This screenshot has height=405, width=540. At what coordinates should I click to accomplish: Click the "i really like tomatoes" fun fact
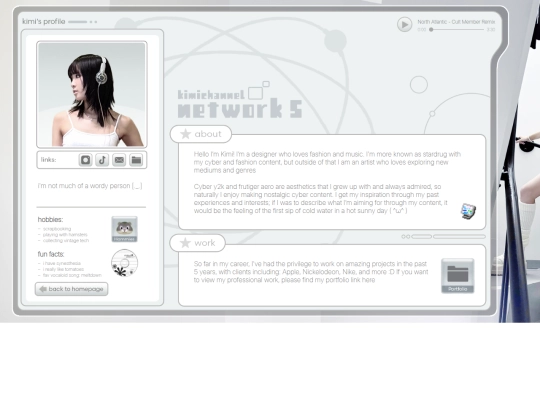tap(63, 269)
